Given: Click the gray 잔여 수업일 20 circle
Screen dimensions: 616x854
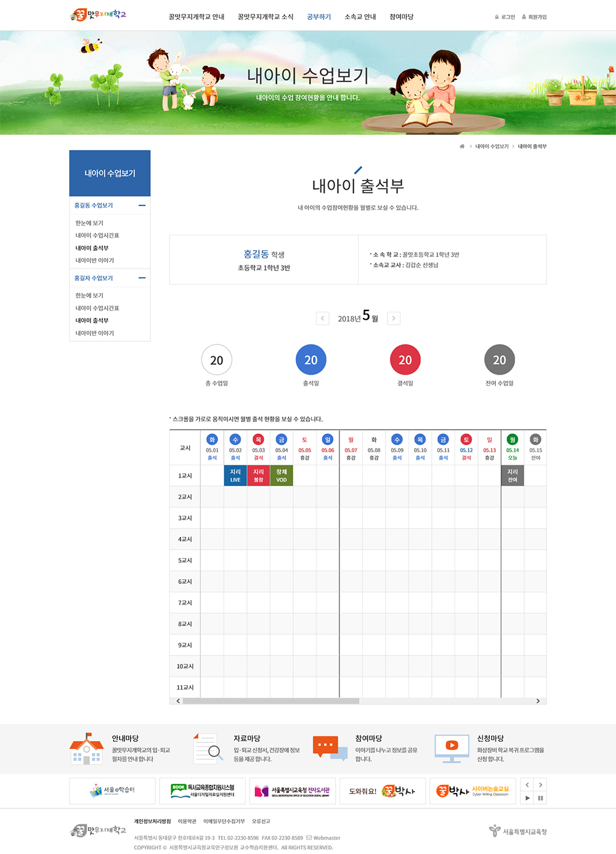Looking at the screenshot, I should tap(500, 360).
